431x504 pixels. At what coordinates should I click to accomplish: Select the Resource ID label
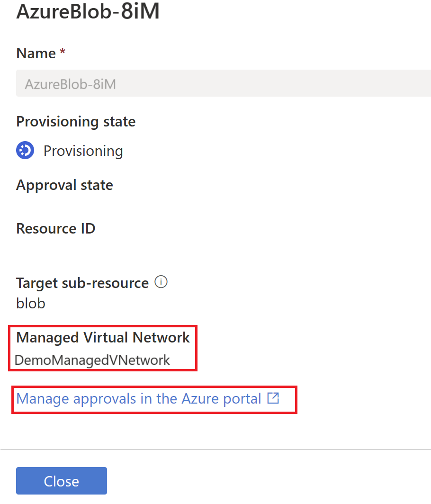[55, 228]
